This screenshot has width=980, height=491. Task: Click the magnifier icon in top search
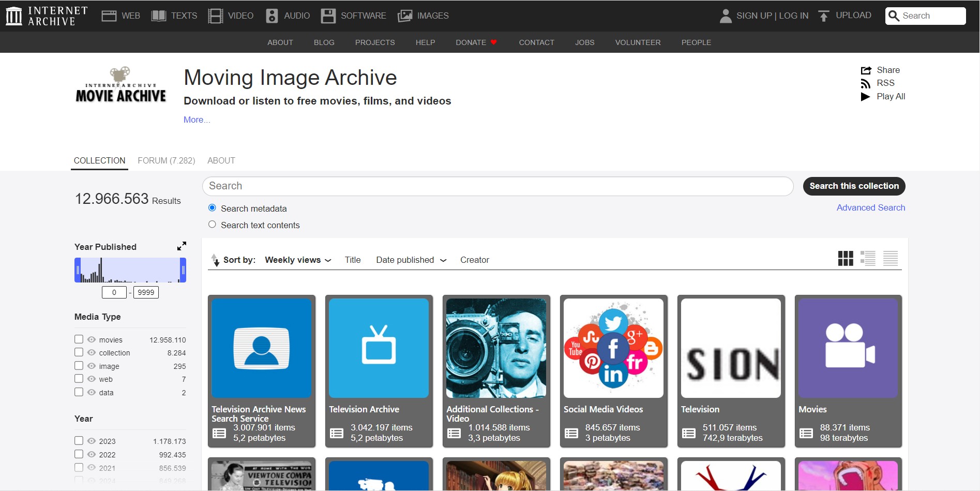click(x=893, y=16)
